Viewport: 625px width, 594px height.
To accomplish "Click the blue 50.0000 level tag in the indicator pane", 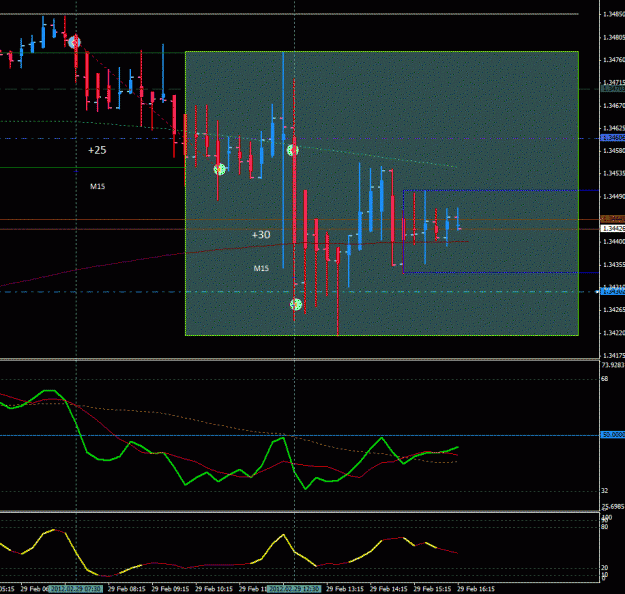I will point(613,435).
